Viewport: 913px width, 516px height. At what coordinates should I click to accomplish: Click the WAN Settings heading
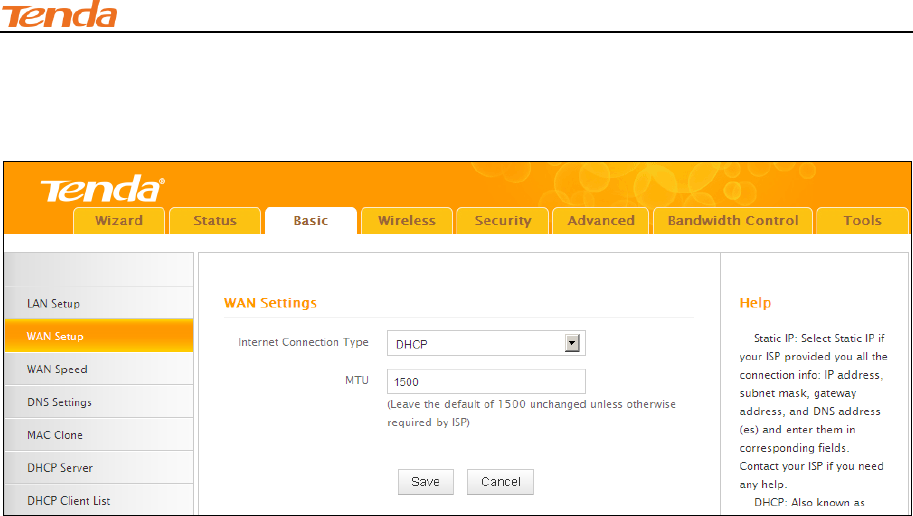pos(270,303)
